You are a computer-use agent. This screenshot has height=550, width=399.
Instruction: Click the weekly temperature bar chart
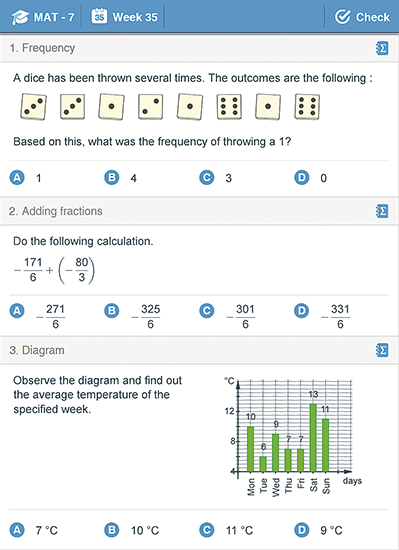[293, 435]
